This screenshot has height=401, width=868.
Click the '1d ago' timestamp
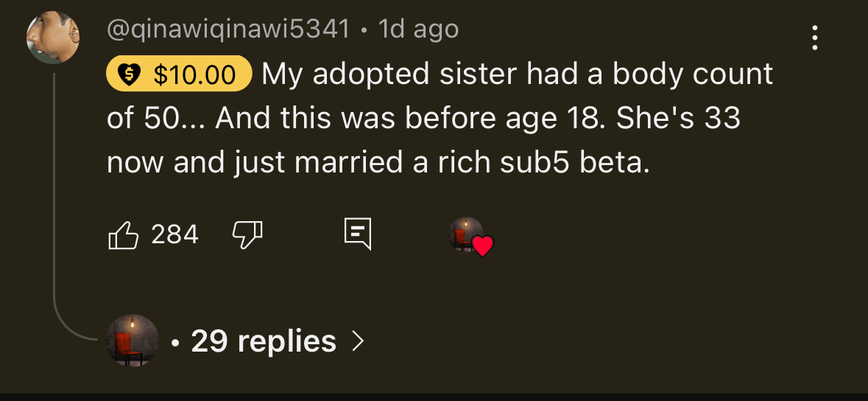418,29
